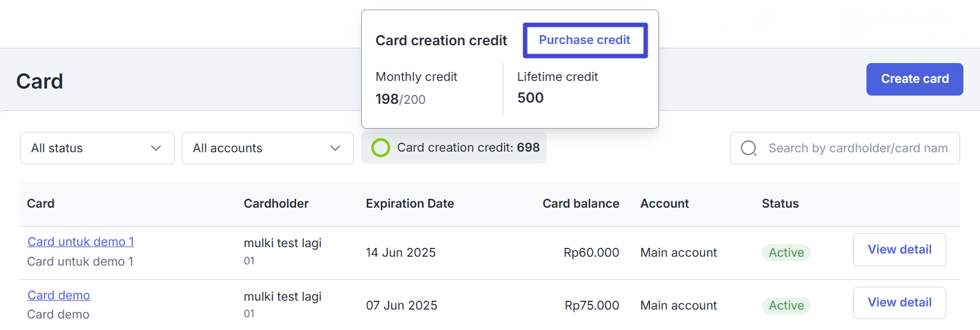Click Purchase credit button

[x=585, y=40]
